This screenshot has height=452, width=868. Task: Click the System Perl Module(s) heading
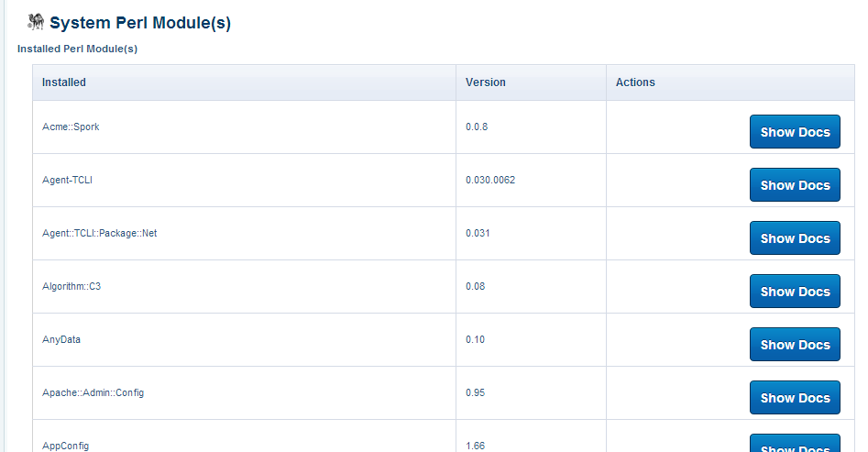click(x=140, y=23)
